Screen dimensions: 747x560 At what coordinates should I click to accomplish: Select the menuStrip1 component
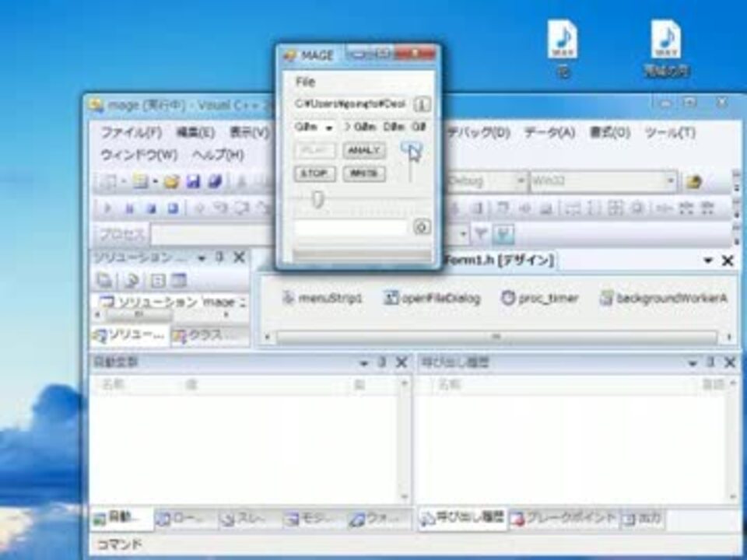point(322,298)
